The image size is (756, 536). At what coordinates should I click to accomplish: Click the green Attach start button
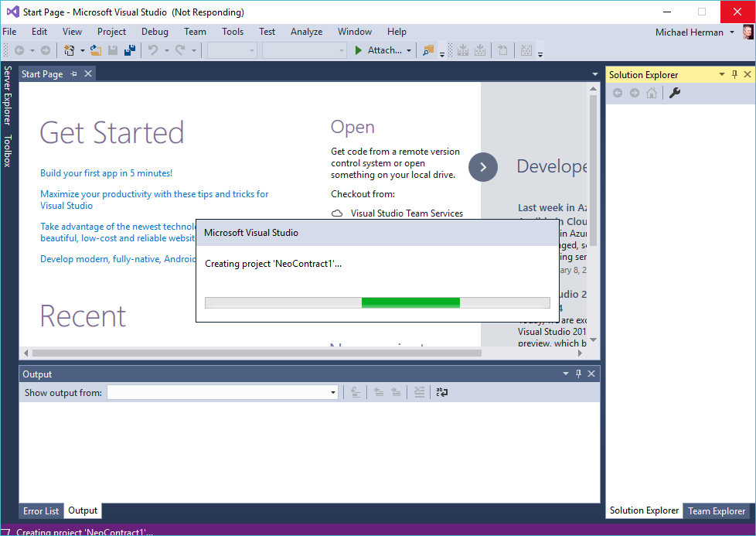point(379,50)
